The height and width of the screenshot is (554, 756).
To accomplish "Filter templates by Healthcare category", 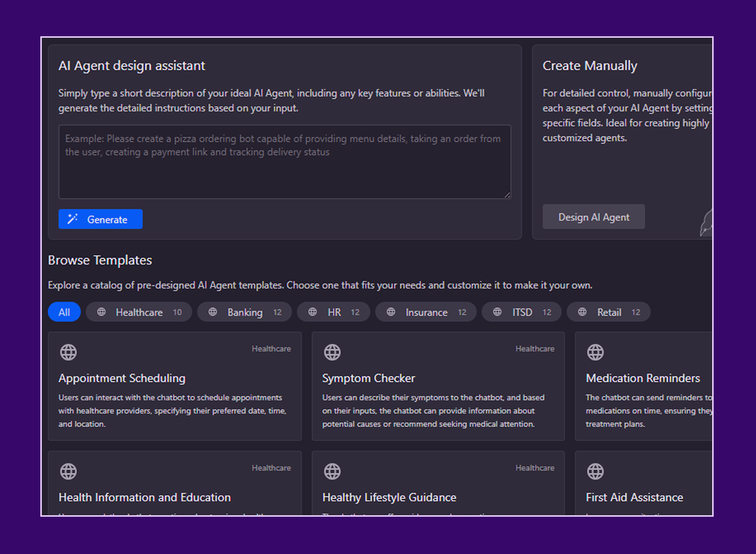I will pyautogui.click(x=139, y=312).
